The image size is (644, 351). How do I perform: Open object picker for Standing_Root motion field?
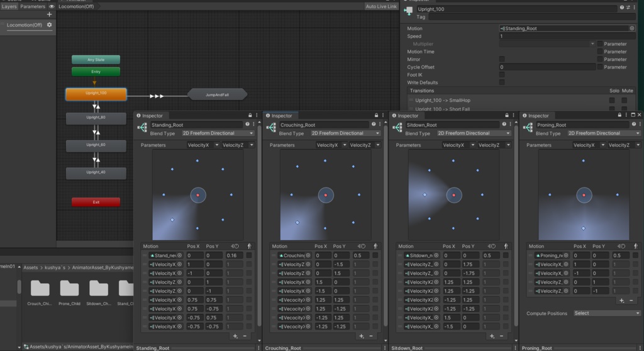click(x=631, y=28)
